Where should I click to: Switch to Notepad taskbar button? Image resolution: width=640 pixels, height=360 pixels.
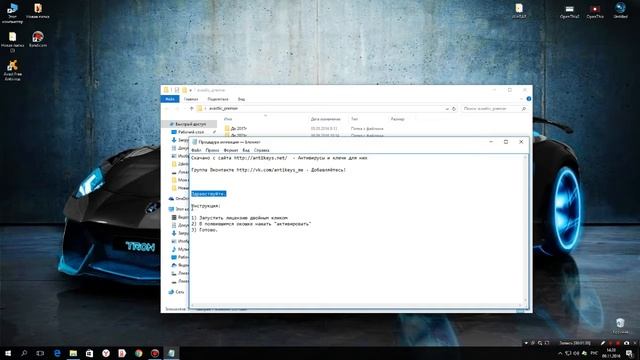click(x=171, y=353)
